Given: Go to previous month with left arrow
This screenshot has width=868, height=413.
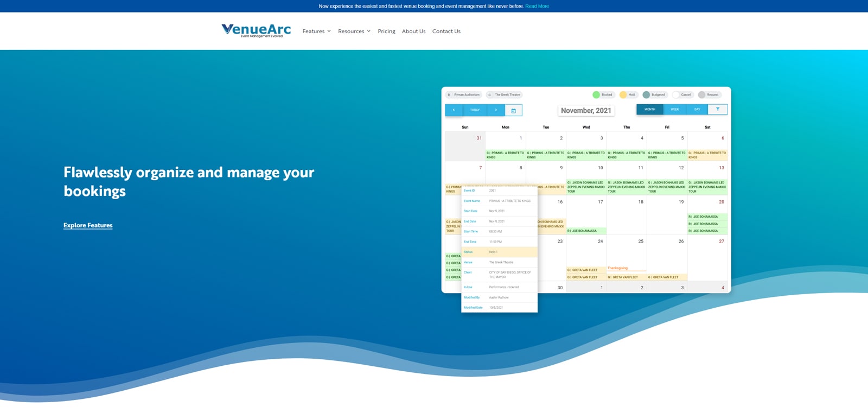Looking at the screenshot, I should (454, 110).
